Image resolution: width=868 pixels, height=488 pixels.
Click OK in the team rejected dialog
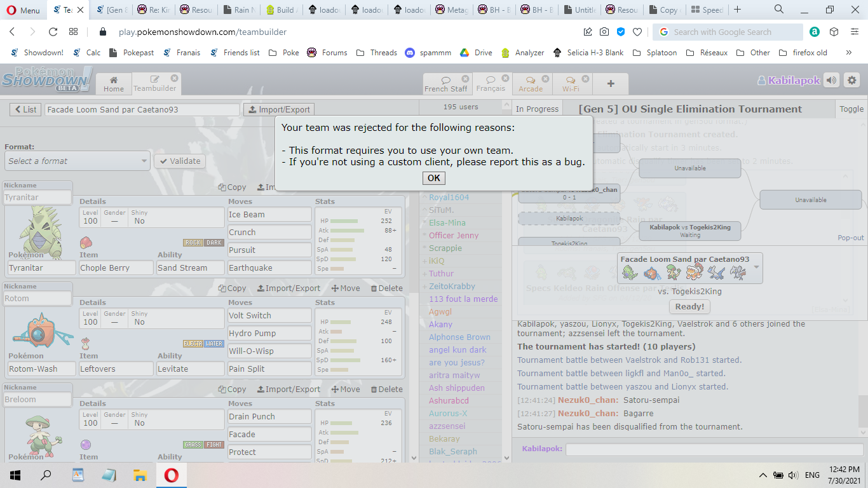coord(433,178)
